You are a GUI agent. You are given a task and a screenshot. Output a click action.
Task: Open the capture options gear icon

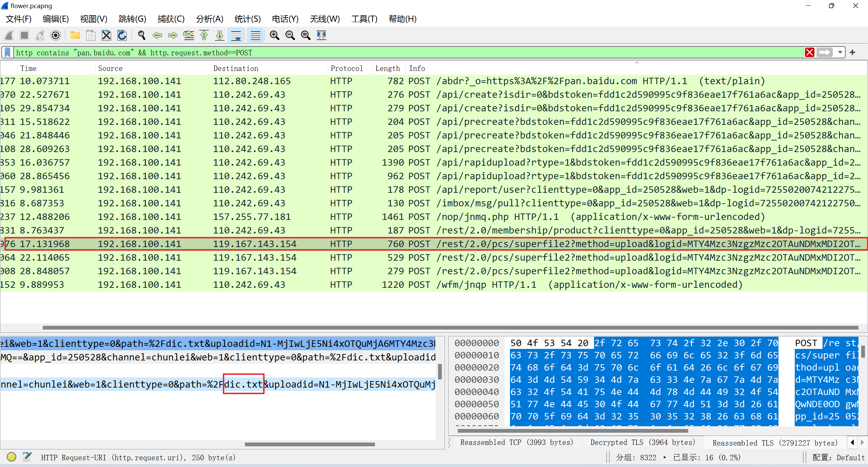[x=56, y=35]
